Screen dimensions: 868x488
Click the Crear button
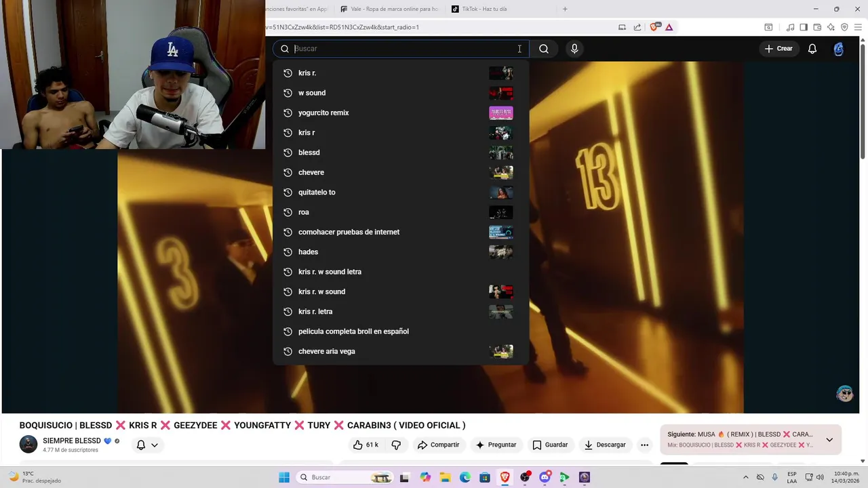coord(778,49)
